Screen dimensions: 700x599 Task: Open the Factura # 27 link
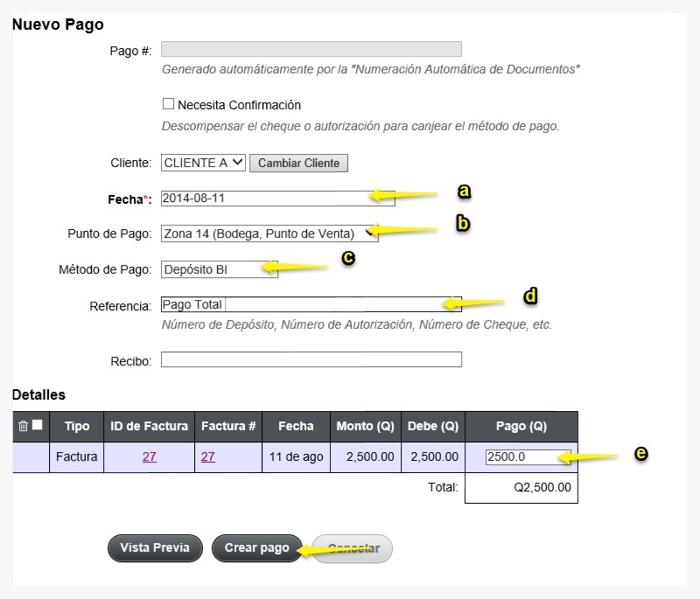tap(207, 456)
